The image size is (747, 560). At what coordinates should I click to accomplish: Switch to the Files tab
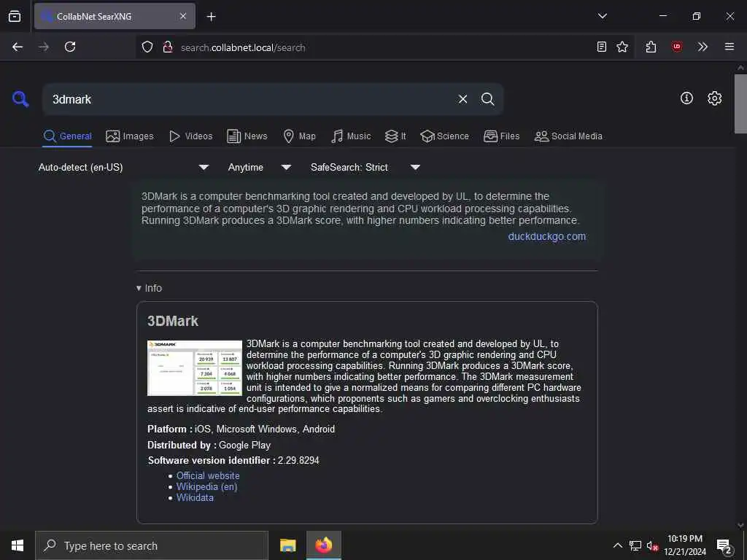pyautogui.click(x=501, y=136)
